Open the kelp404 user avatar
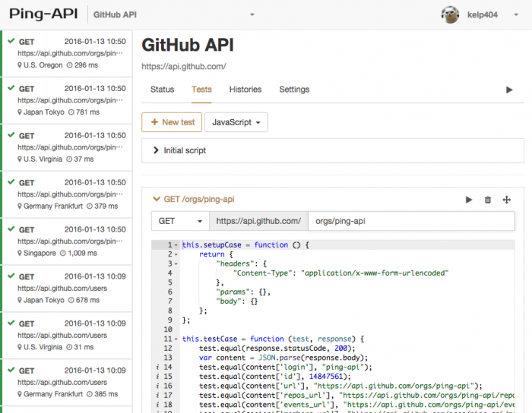Image resolution: width=532 pixels, height=413 pixels. coord(450,14)
